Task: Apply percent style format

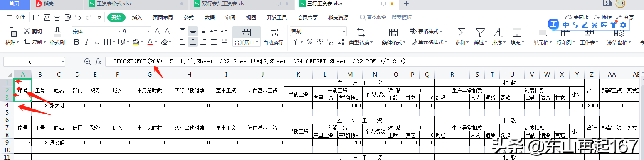Action: [309, 42]
